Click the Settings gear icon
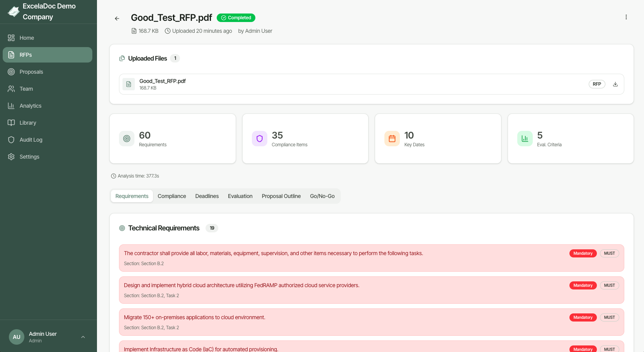Screen dimensions: 644x352 (11, 157)
